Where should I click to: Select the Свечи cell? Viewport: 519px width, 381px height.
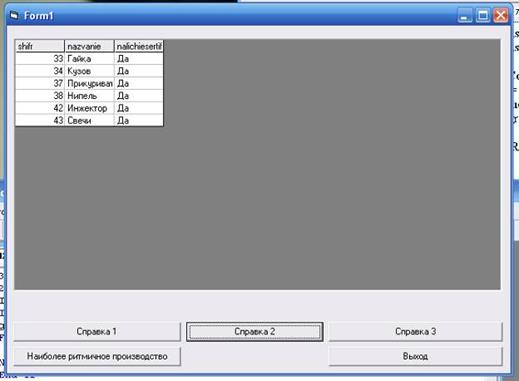pos(89,120)
